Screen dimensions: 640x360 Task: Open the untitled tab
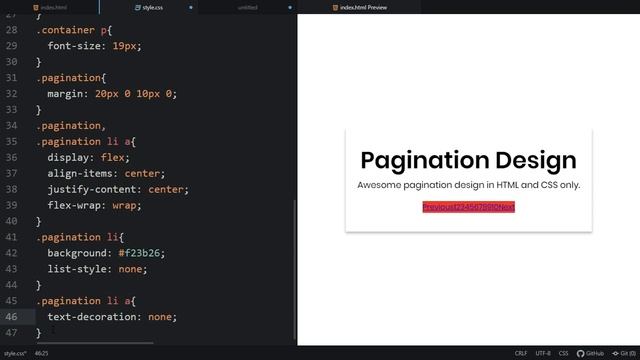(x=248, y=7)
